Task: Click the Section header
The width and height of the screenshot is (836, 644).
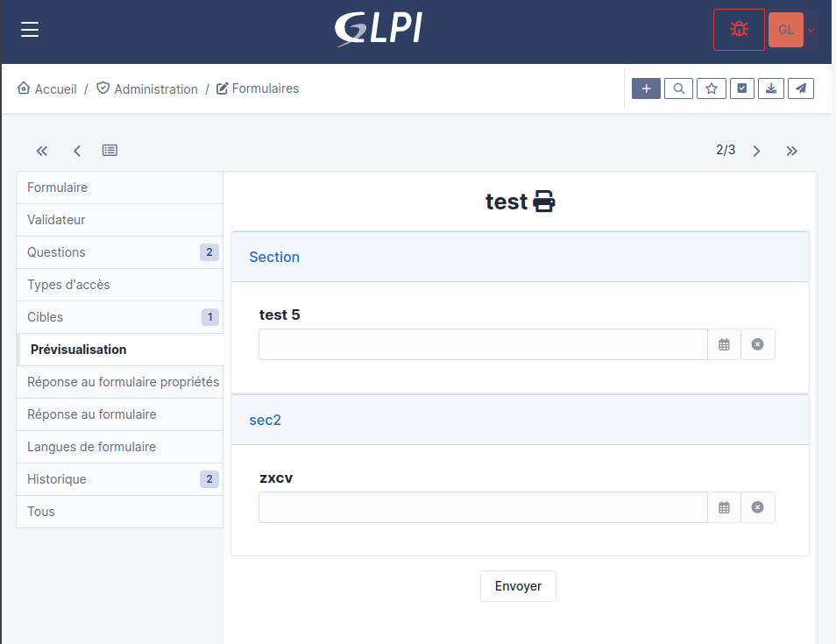Action: 520,257
